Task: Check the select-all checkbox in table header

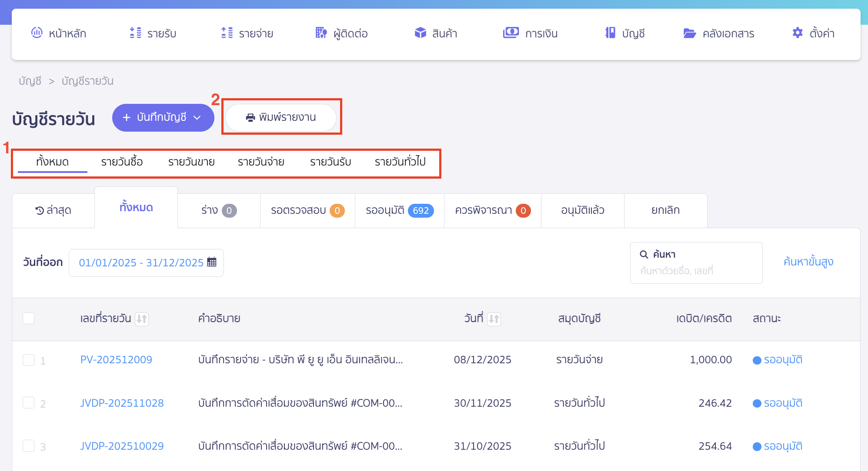Action: pos(29,318)
